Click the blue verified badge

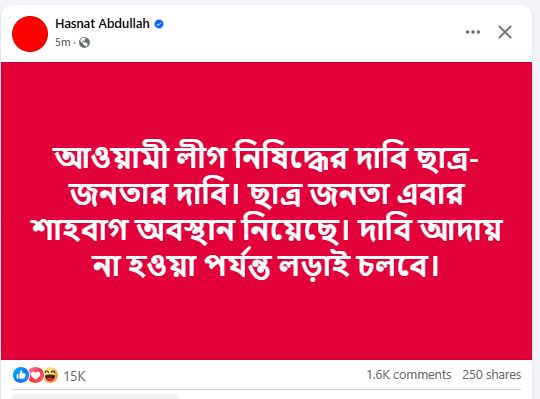tap(159, 24)
